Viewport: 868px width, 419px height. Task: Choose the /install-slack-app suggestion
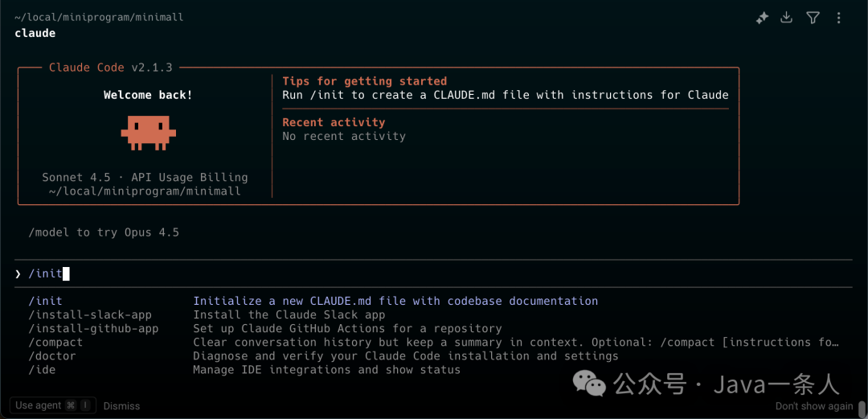tap(89, 314)
